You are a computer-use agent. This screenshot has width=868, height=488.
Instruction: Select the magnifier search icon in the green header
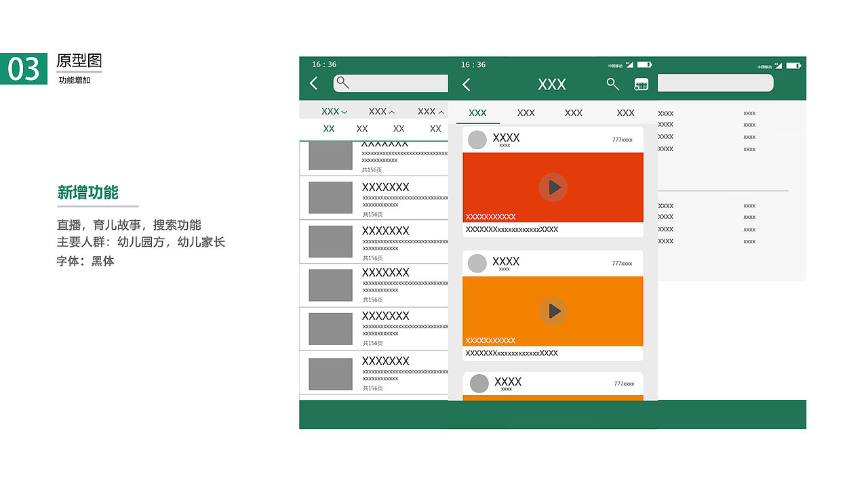coord(613,84)
